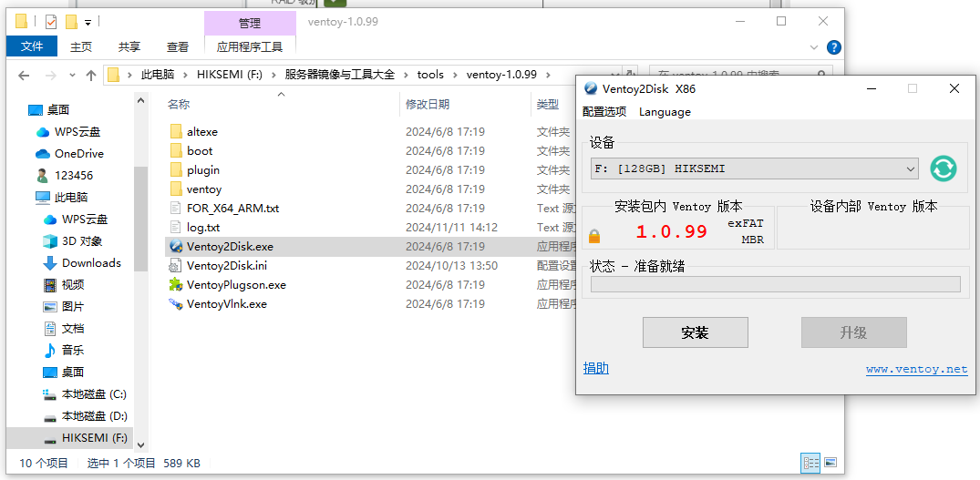The width and height of the screenshot is (980, 480).
Task: Expand the ribbon with the chevron arrow
Action: [x=815, y=47]
